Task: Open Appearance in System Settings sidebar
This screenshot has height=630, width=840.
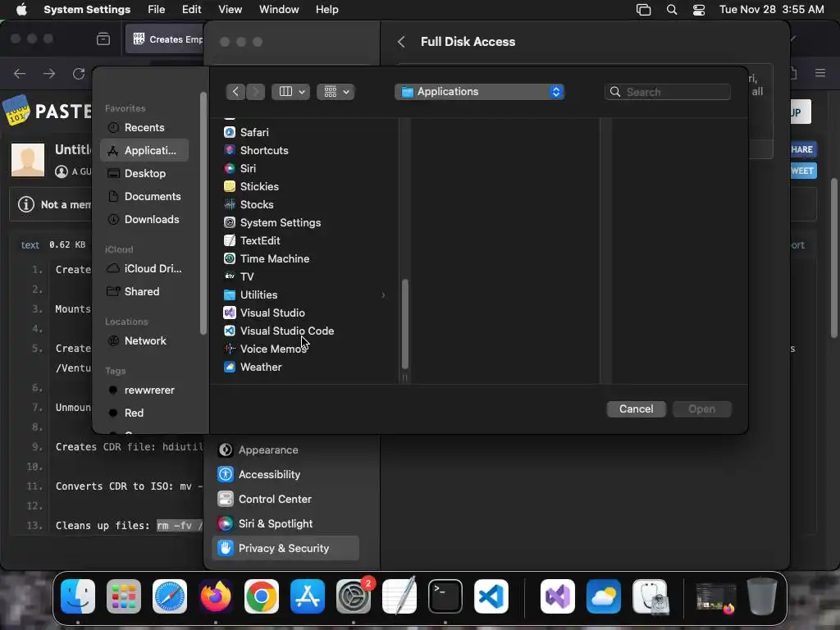Action: coord(285,450)
